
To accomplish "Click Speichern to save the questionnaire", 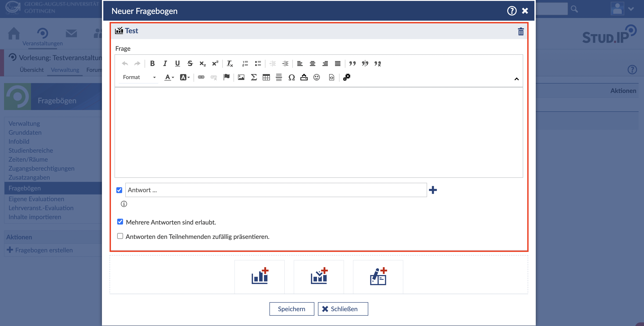I will pyautogui.click(x=291, y=309).
